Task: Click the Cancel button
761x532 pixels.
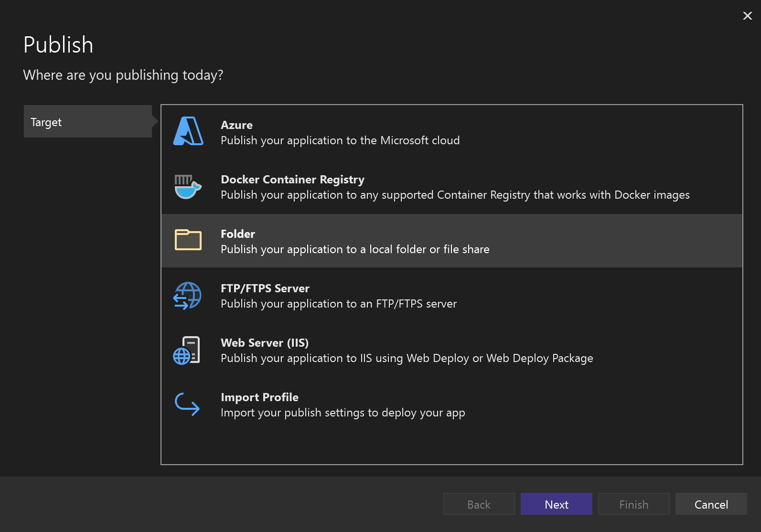Action: 711,504
